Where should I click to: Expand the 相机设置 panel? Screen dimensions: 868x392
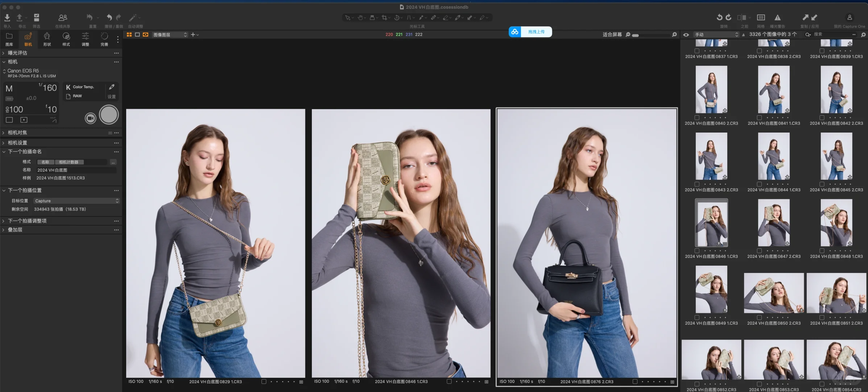click(3, 143)
